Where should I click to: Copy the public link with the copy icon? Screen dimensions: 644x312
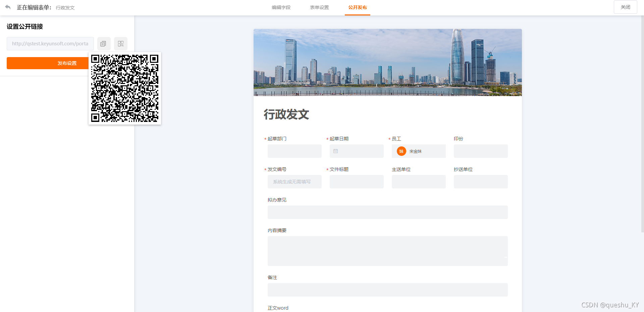point(104,44)
